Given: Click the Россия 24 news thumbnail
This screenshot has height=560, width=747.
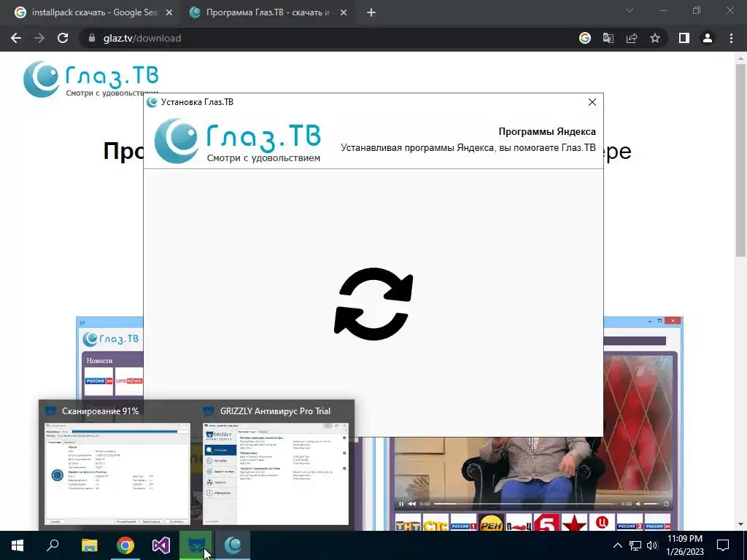Looking at the screenshot, I should pyautogui.click(x=98, y=381).
